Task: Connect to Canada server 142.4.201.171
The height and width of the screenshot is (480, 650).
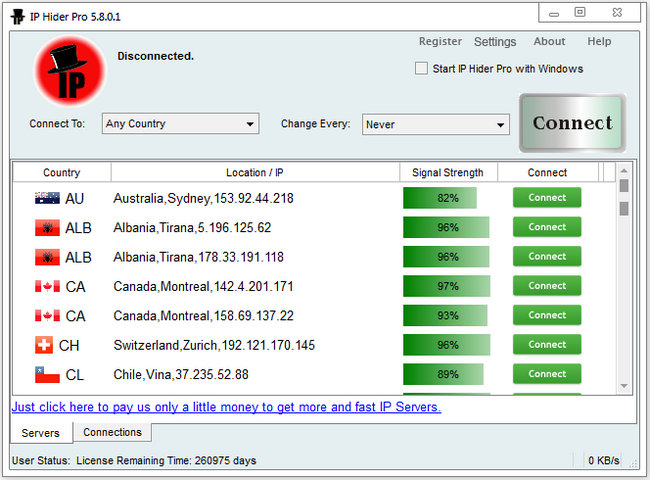Action: point(547,286)
